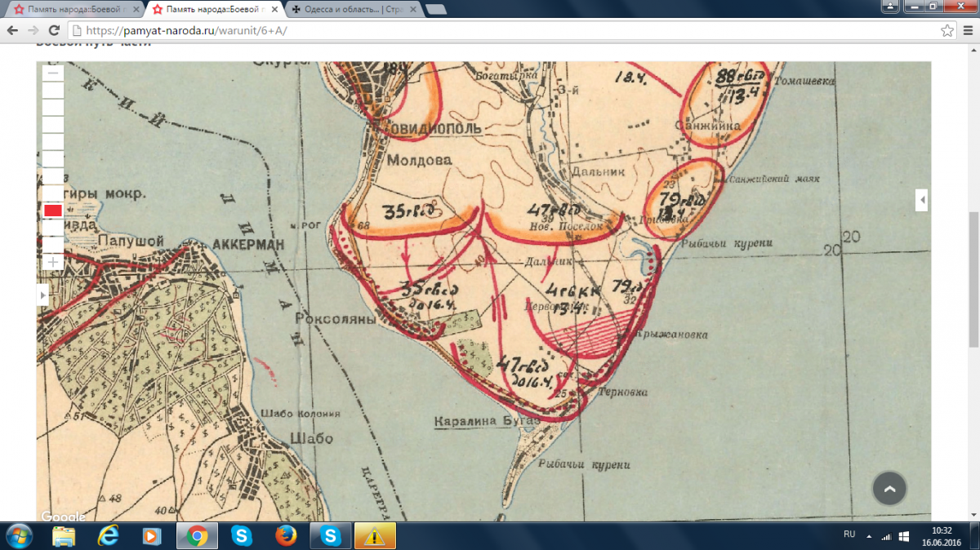This screenshot has width=980, height=550.
Task: Show hidden system tray icons
Action: pyautogui.click(x=869, y=536)
